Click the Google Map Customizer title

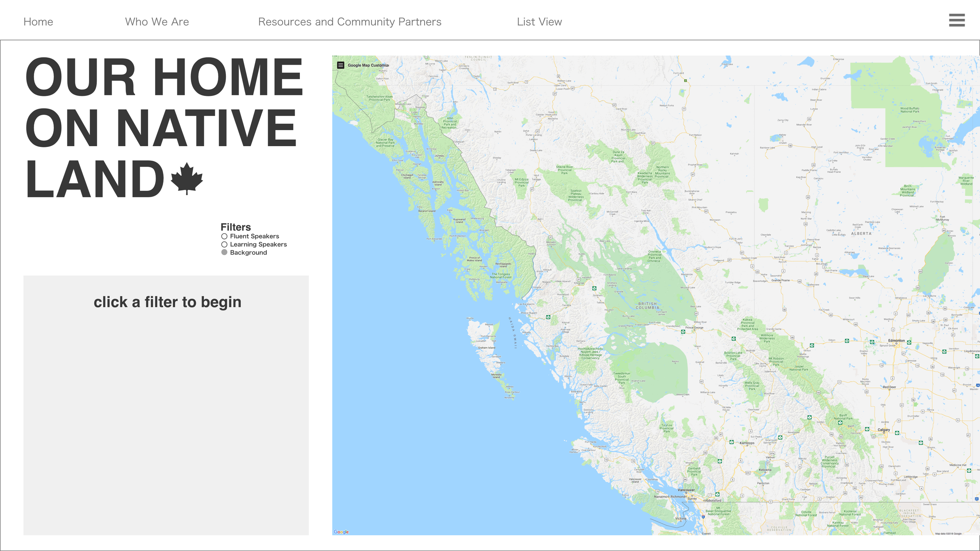coord(368,65)
